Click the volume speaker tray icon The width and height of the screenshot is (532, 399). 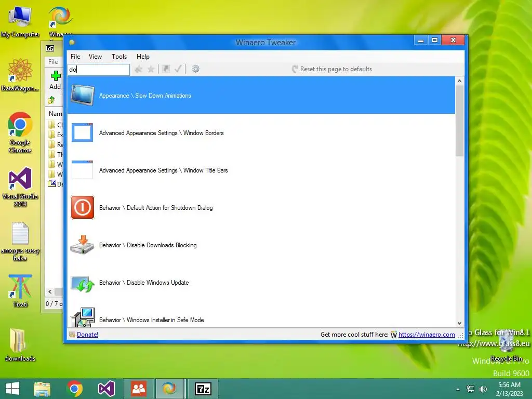point(483,389)
